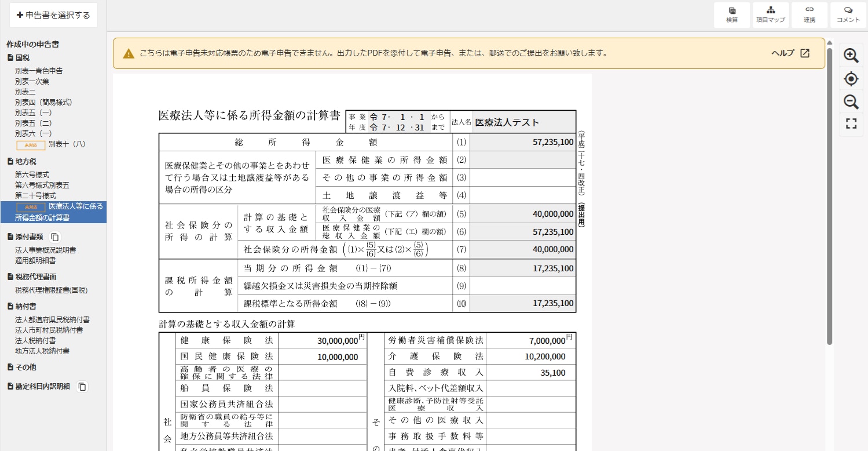Click copy icon beside 勘定科目内訳明細
This screenshot has height=451, width=868.
pos(82,387)
